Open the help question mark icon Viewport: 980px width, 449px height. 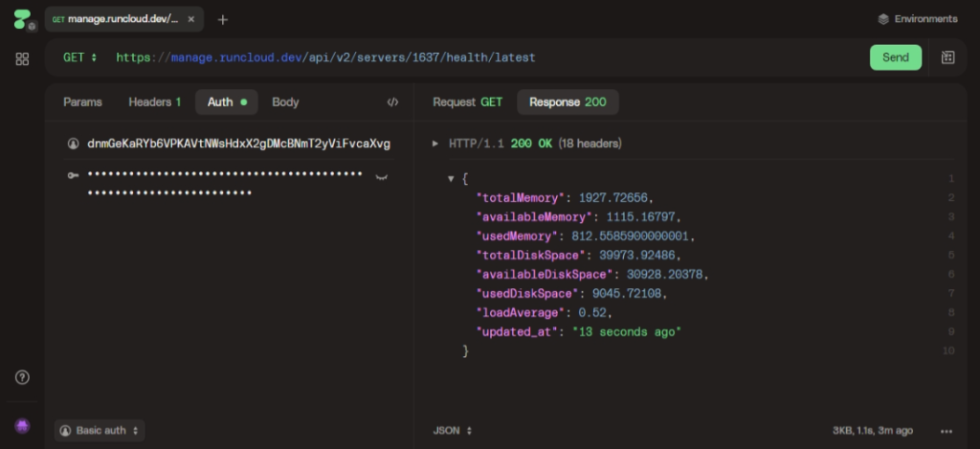coord(23,377)
